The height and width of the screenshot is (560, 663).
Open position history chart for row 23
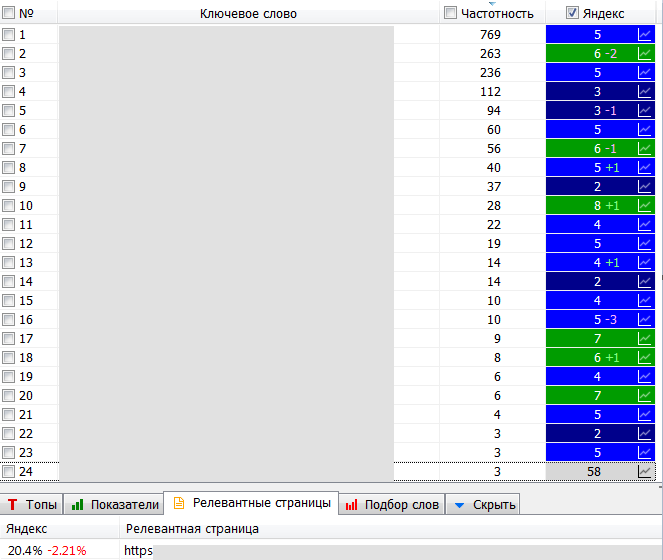point(644,453)
